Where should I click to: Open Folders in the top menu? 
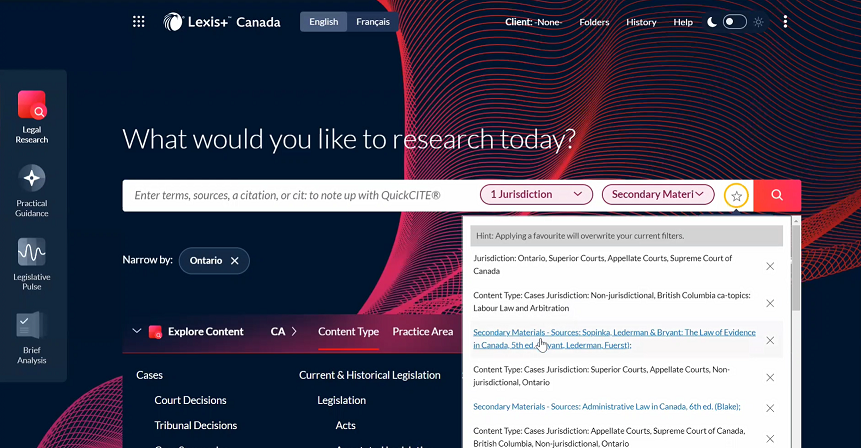click(594, 22)
